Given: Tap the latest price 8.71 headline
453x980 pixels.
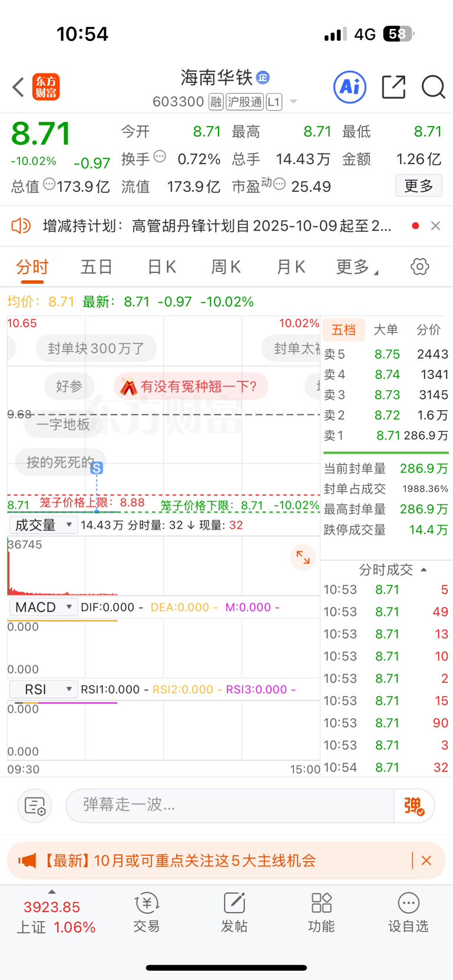Looking at the screenshot, I should [x=41, y=134].
